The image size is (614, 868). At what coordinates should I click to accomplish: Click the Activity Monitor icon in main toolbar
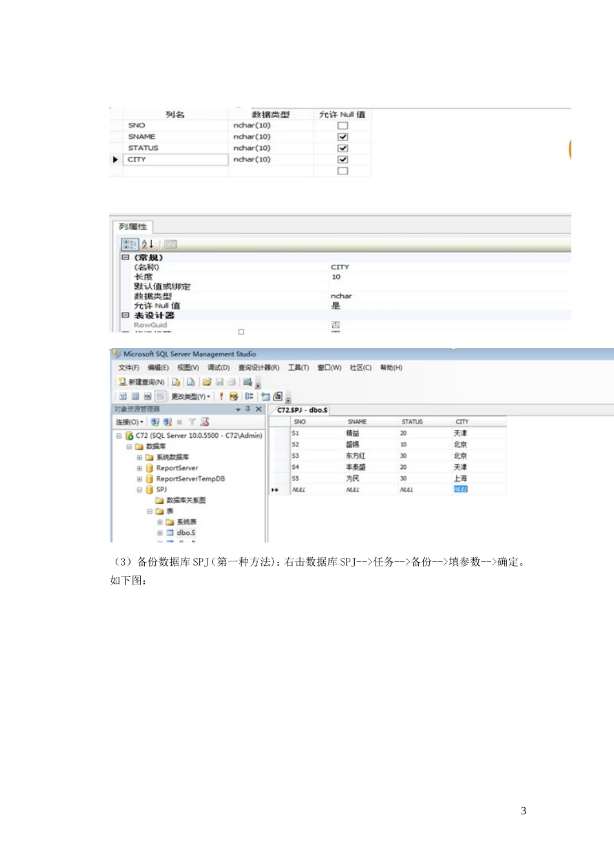(247, 382)
